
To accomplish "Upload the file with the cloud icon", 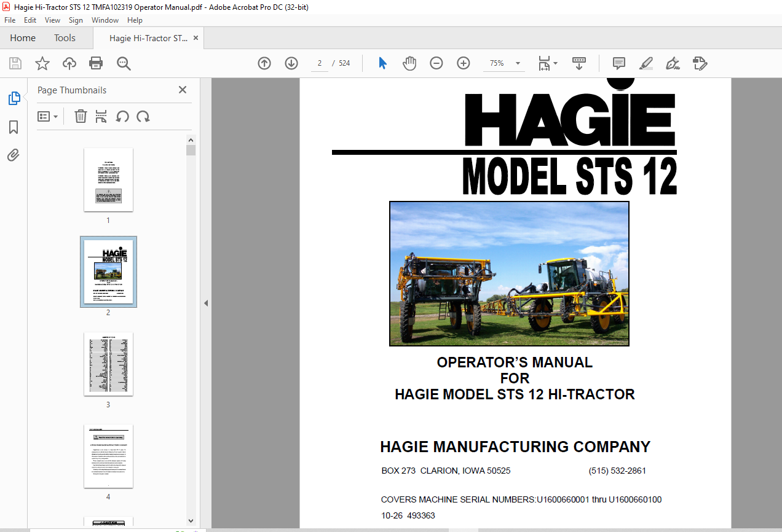I will (x=69, y=63).
